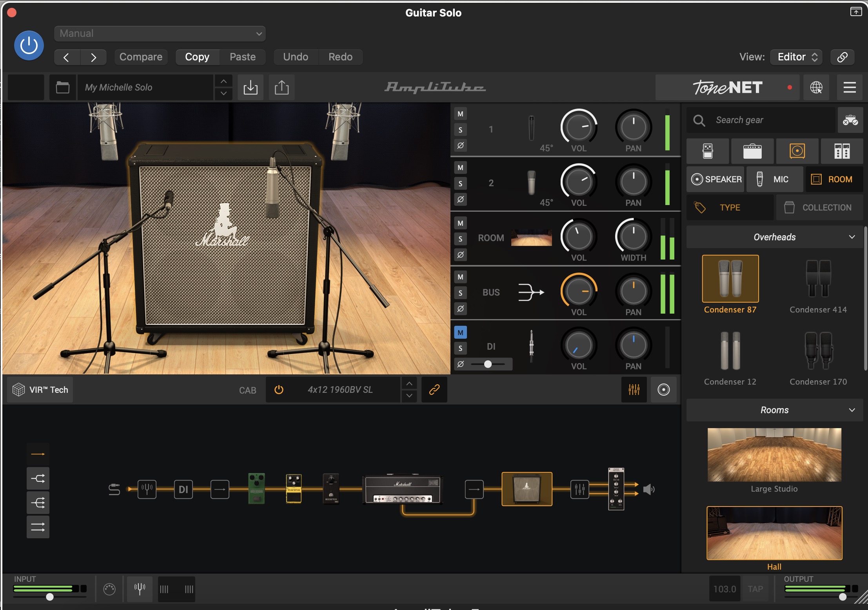Mute the ROOM channel

(x=460, y=223)
